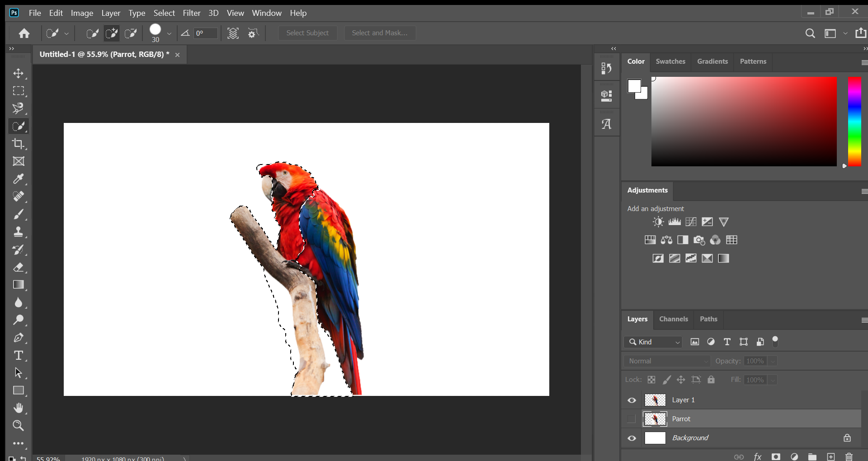The width and height of the screenshot is (868, 461).
Task: Click the Select Subject button
Action: point(307,33)
